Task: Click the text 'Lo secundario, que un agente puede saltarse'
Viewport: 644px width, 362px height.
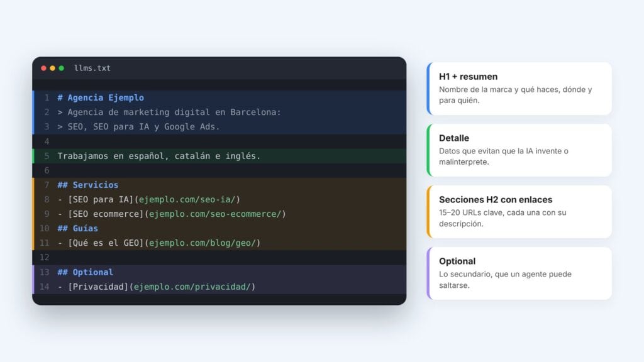Action: coord(505,280)
